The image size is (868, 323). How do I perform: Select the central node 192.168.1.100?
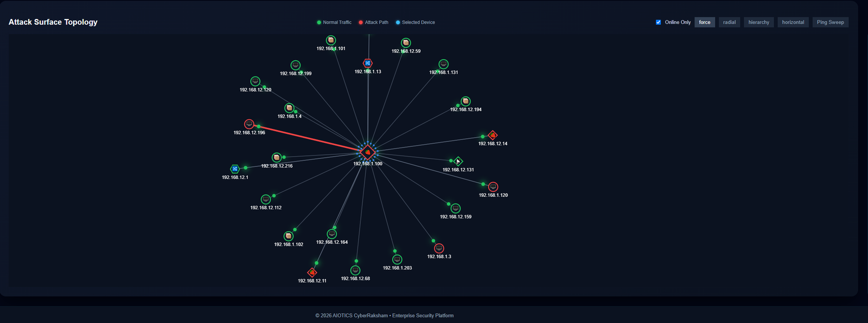[368, 152]
